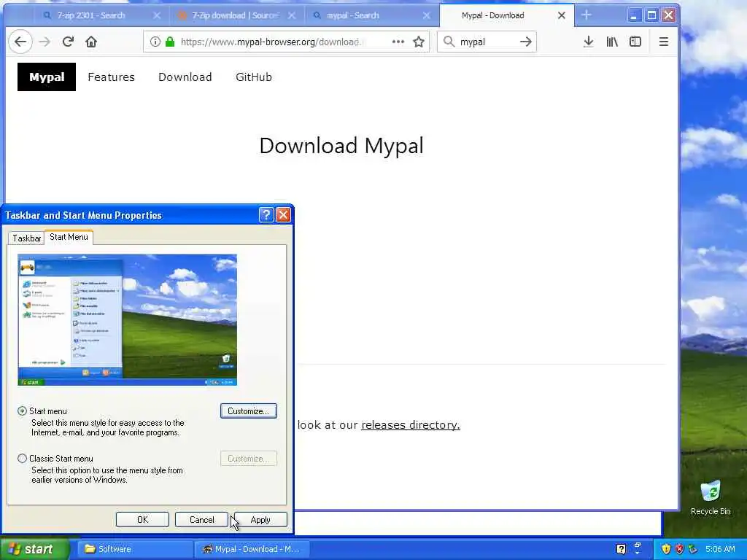Open a new tab with the plus icon

[x=587, y=15]
